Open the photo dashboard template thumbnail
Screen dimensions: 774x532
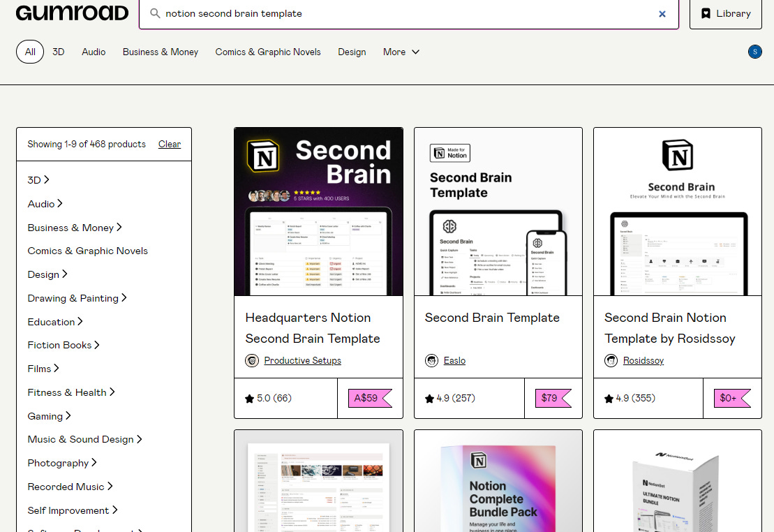click(x=318, y=481)
